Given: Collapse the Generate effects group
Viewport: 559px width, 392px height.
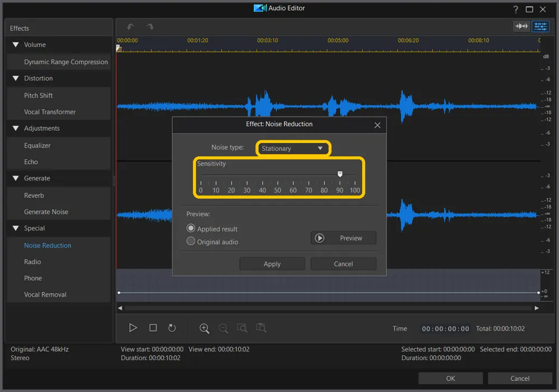Looking at the screenshot, I should (x=15, y=178).
